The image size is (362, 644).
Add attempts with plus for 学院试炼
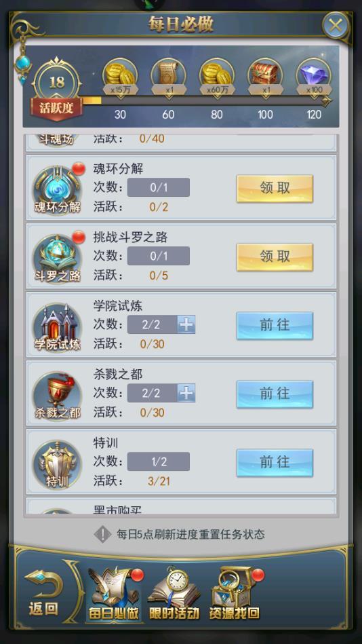click(186, 324)
